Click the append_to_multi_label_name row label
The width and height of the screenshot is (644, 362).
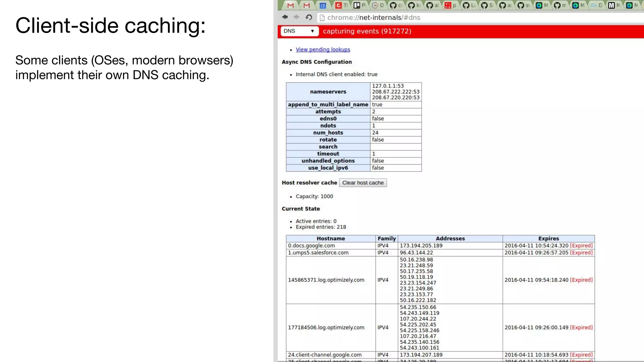pos(328,105)
